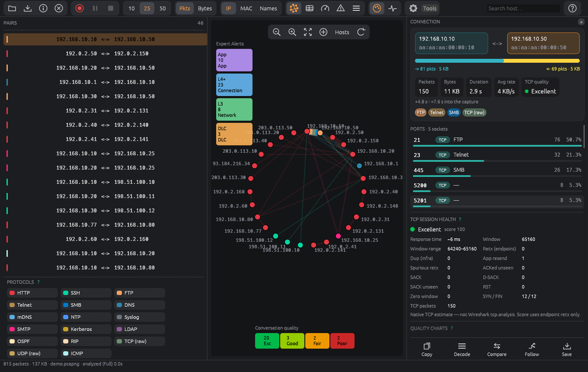Click the help mark next to Protocols

tap(38, 282)
